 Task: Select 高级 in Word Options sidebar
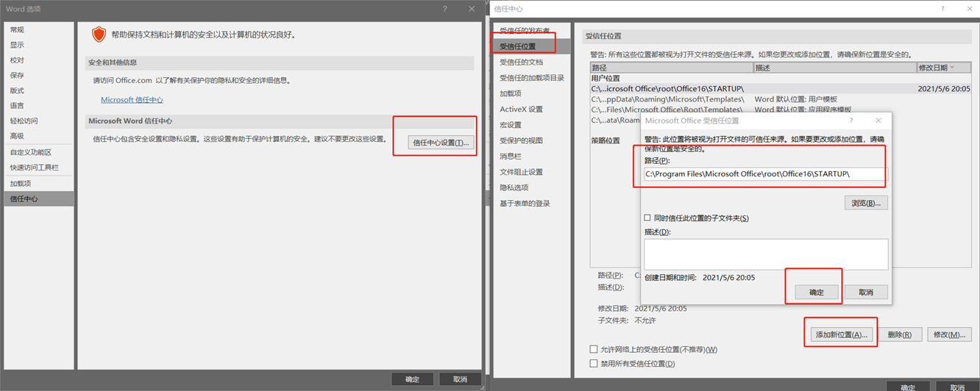[39, 136]
